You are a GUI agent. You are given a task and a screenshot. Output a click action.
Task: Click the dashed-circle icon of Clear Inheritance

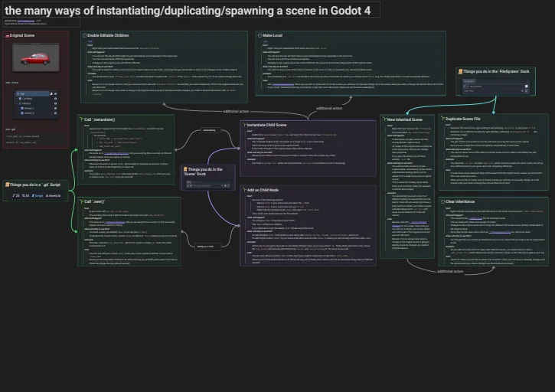coord(442,201)
